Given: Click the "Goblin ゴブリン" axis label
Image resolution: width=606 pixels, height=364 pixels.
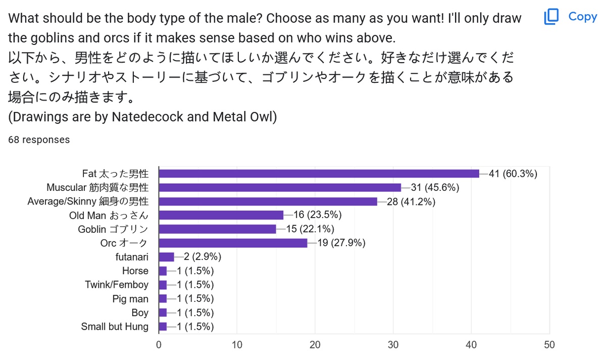Looking at the screenshot, I should coord(113,229).
